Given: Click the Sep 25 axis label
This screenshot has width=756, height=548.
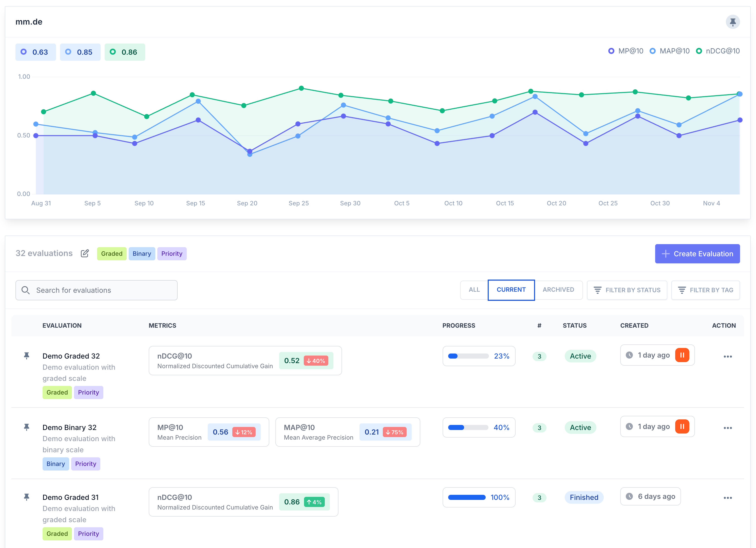Looking at the screenshot, I should point(298,203).
